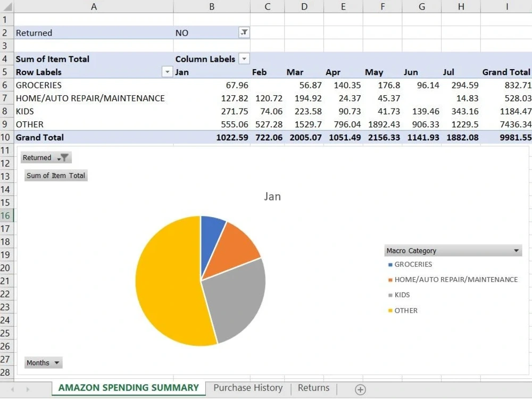Image resolution: width=532 pixels, height=399 pixels.
Task: Select cell with value 127.82
Action: [x=212, y=98]
